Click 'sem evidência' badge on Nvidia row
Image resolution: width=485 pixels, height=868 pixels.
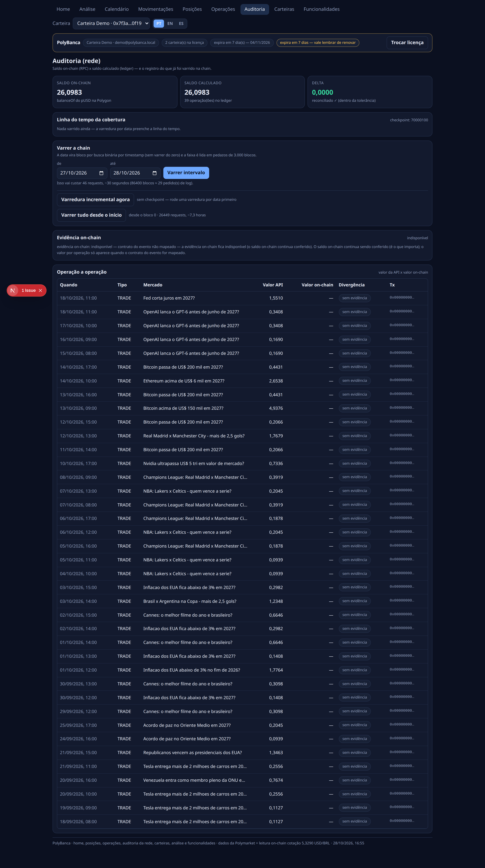[354, 463]
